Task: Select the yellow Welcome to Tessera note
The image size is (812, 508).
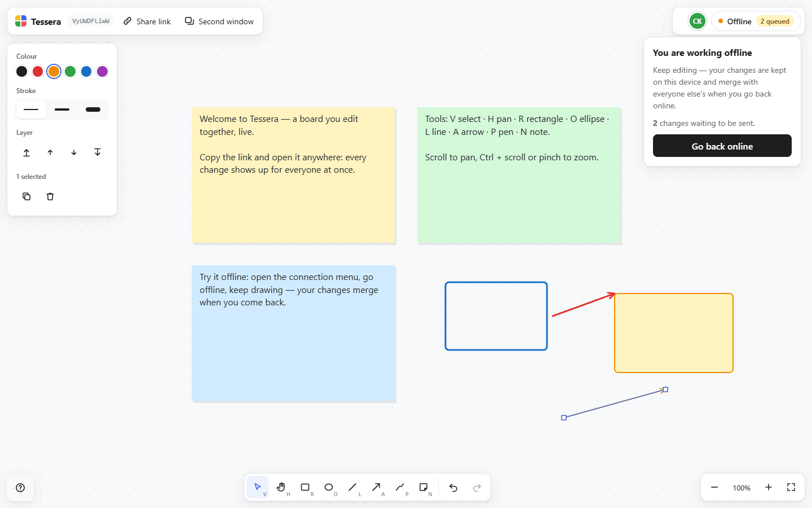Action: point(293,175)
